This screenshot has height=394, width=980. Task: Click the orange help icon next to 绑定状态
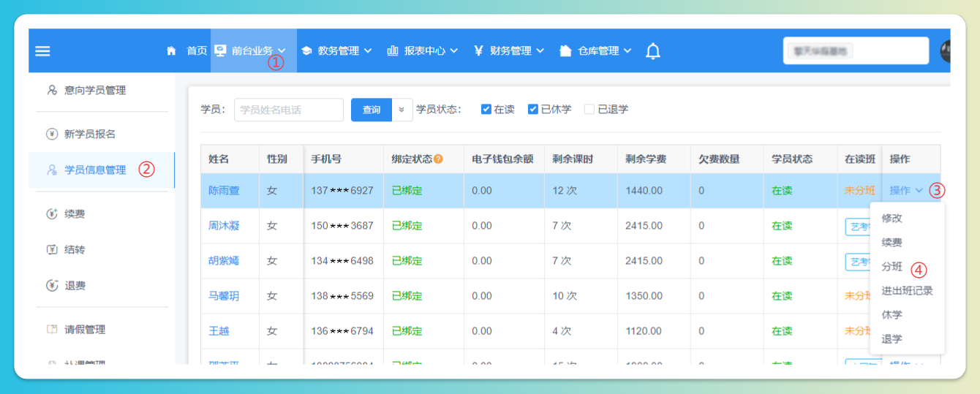click(x=438, y=159)
